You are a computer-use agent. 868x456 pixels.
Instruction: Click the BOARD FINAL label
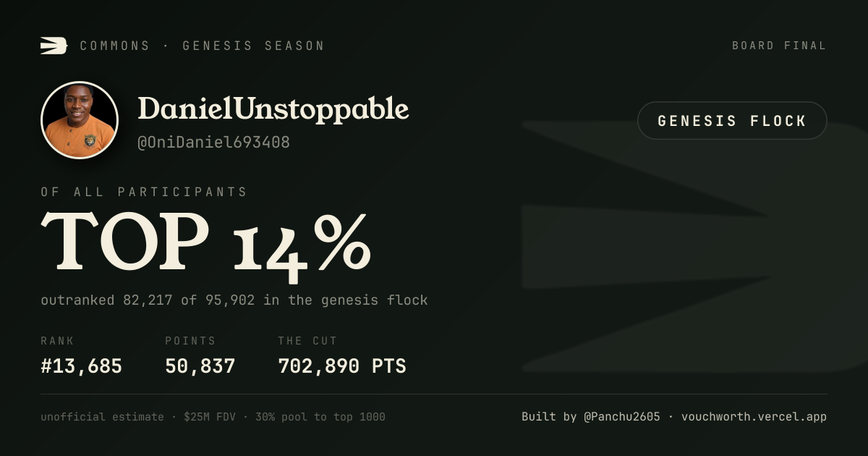click(x=779, y=46)
